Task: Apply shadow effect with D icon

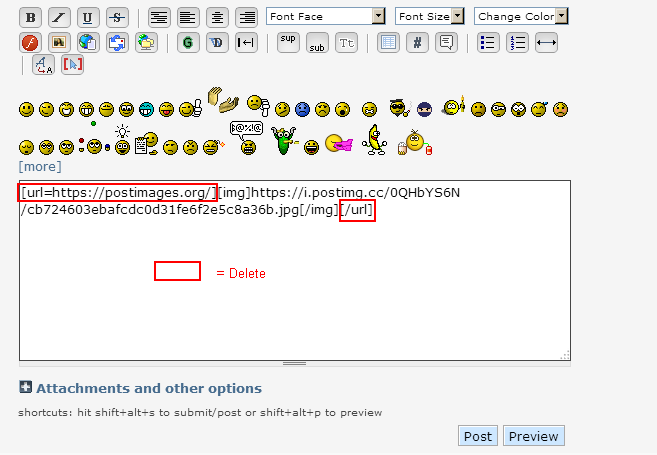Action: (x=217, y=42)
